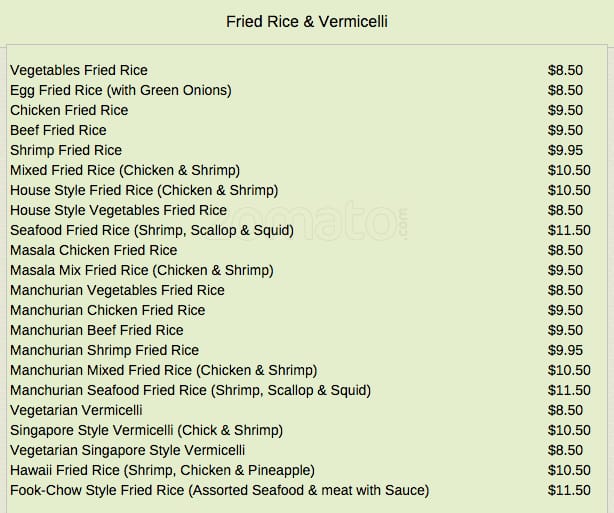Image resolution: width=614 pixels, height=513 pixels.
Task: Select Vegetables Fried Rice menu item
Action: (x=79, y=70)
